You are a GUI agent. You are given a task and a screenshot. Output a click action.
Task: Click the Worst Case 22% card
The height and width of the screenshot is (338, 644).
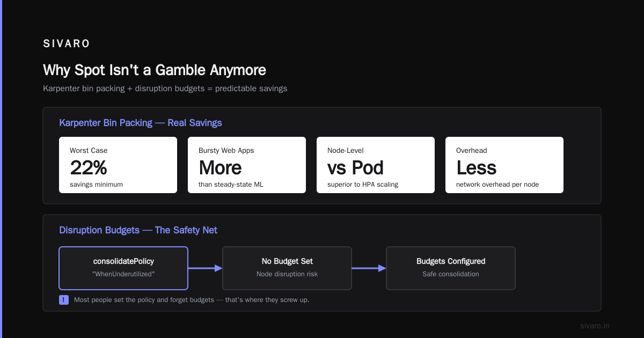pyautogui.click(x=118, y=165)
